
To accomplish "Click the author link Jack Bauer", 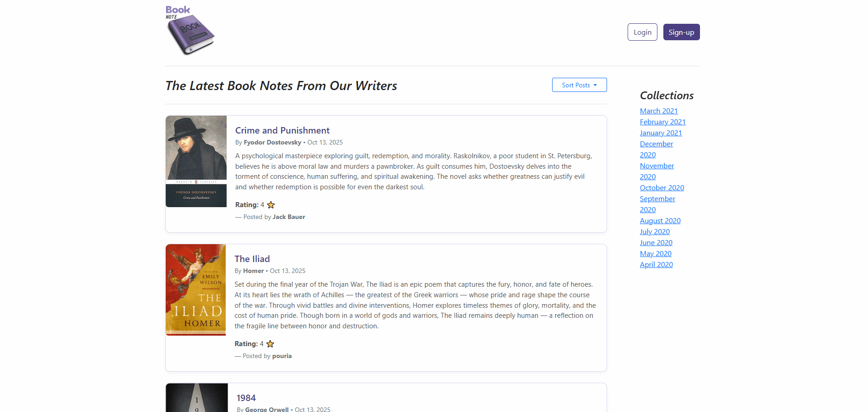I will click(288, 217).
